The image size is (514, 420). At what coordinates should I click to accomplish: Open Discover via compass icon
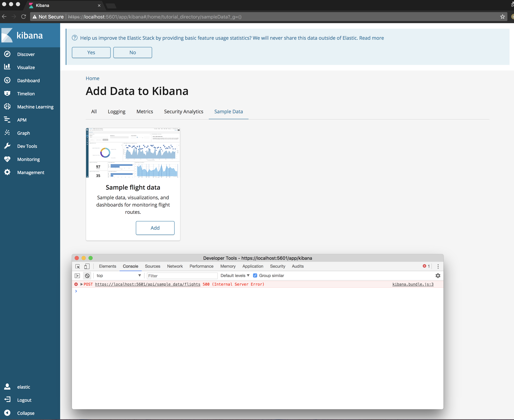(7, 54)
